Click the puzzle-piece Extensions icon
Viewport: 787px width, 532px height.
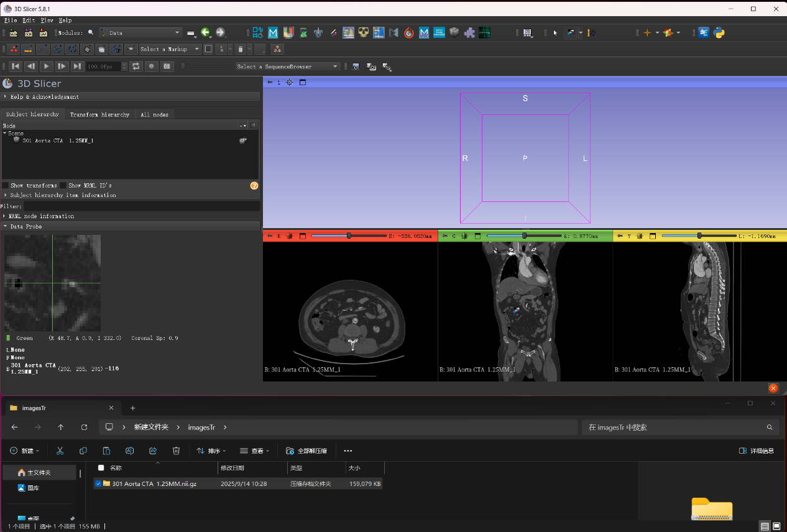coord(469,32)
